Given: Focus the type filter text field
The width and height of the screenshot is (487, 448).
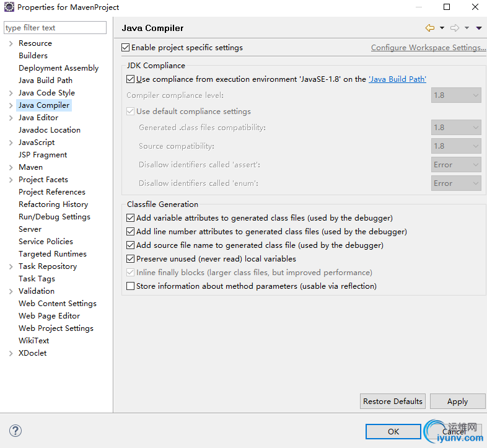Looking at the screenshot, I should tap(55, 28).
